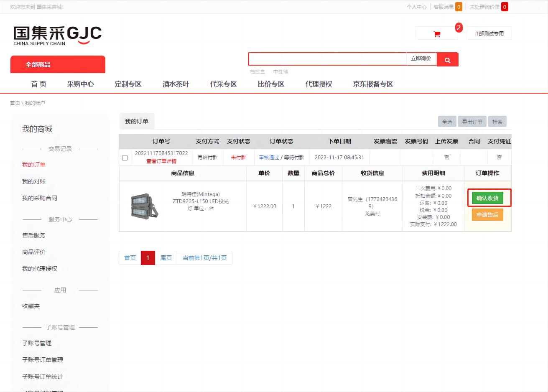
Task: Select page 1 in pagination
Action: click(x=148, y=258)
